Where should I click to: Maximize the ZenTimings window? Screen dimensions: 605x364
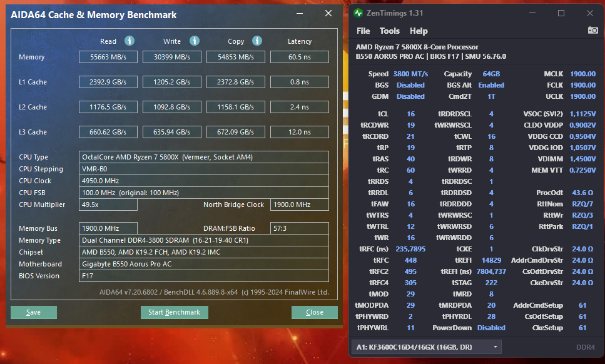point(561,13)
